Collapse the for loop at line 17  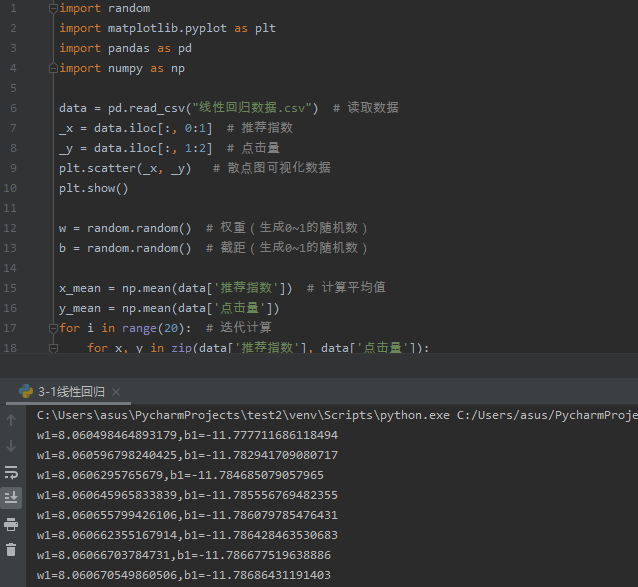click(53, 328)
